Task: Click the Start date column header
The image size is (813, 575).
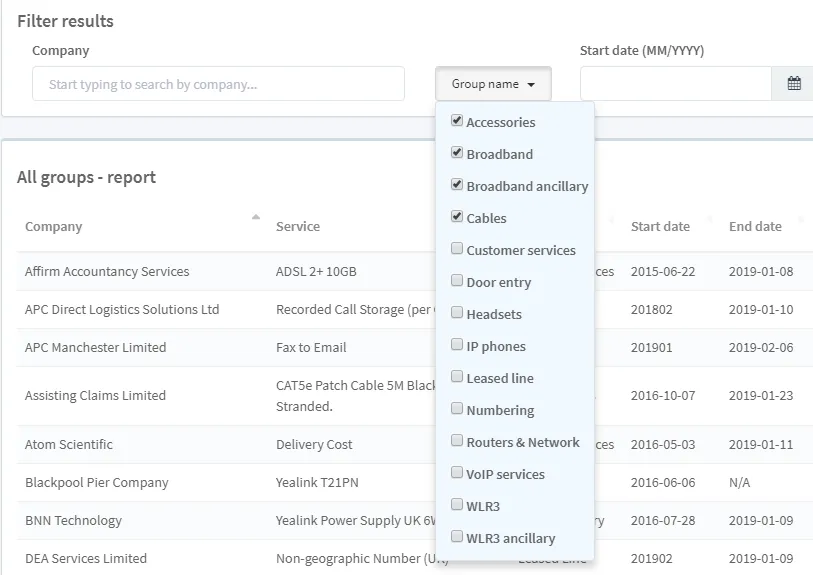Action: point(660,227)
